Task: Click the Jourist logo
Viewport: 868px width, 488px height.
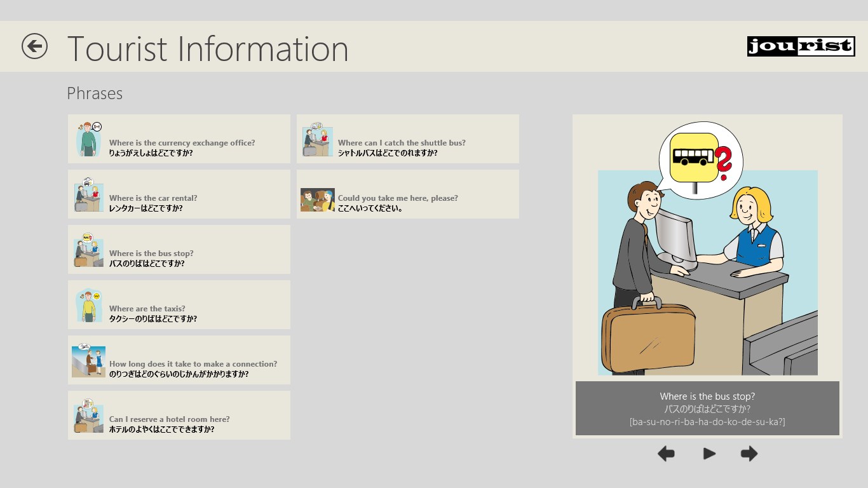Action: pos(801,46)
